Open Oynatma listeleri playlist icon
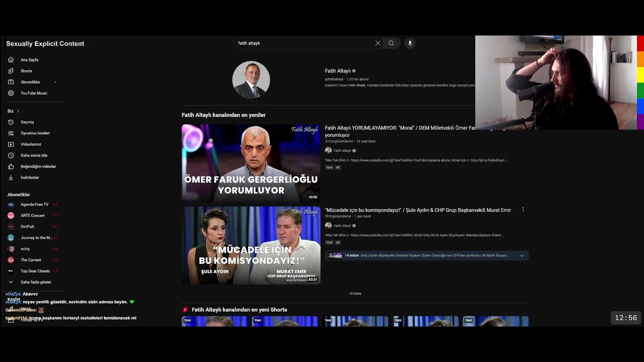Screen dimensions: 644x362 pos(11,133)
